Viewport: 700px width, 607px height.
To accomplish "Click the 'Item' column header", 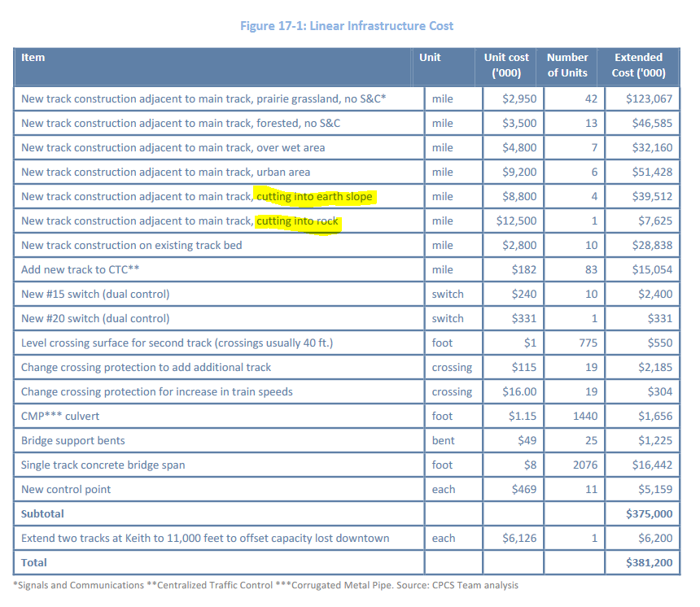I will click(33, 58).
